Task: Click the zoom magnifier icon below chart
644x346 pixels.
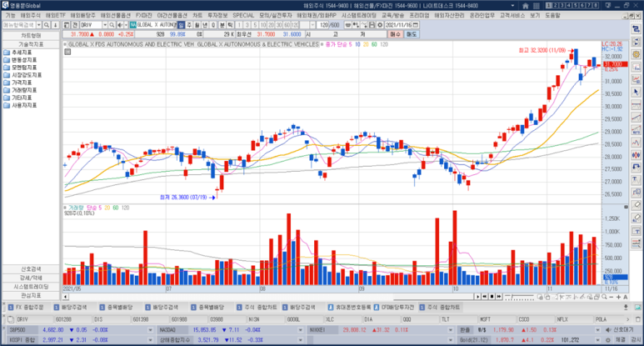Action: click(x=604, y=297)
